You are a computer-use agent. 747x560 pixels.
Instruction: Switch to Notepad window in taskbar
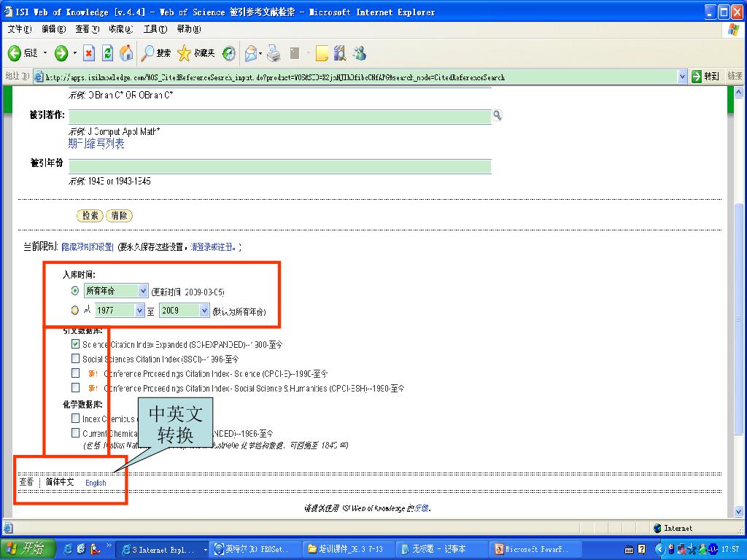click(441, 549)
